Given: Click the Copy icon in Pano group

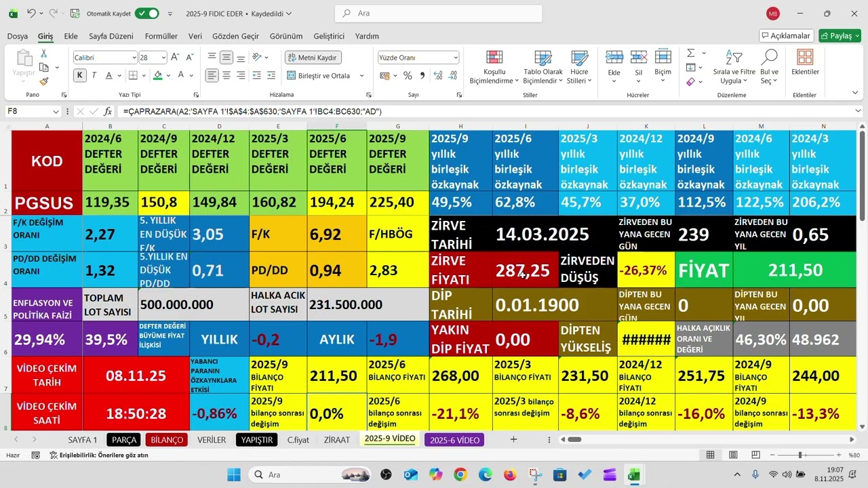Looking at the screenshot, I should [44, 67].
